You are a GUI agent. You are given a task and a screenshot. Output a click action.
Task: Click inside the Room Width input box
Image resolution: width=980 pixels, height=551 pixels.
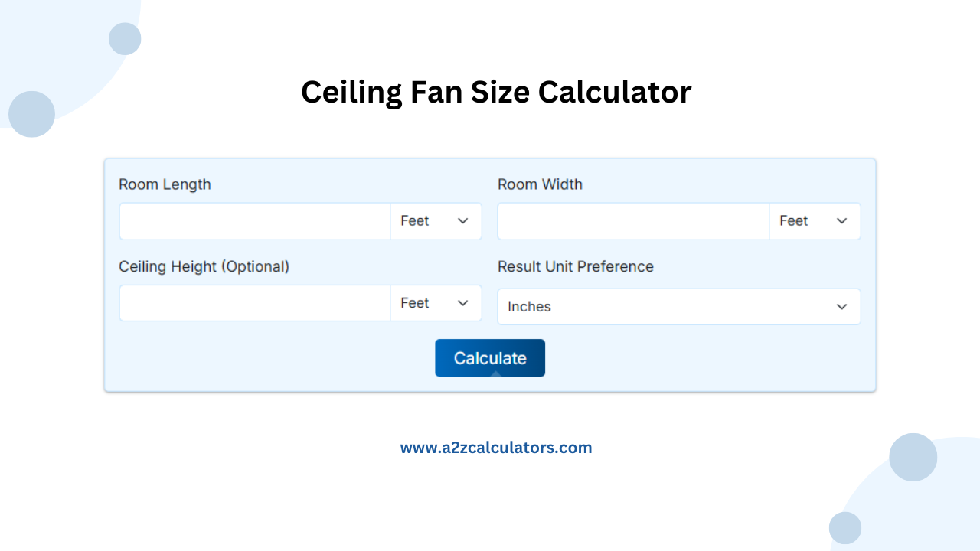tap(632, 220)
